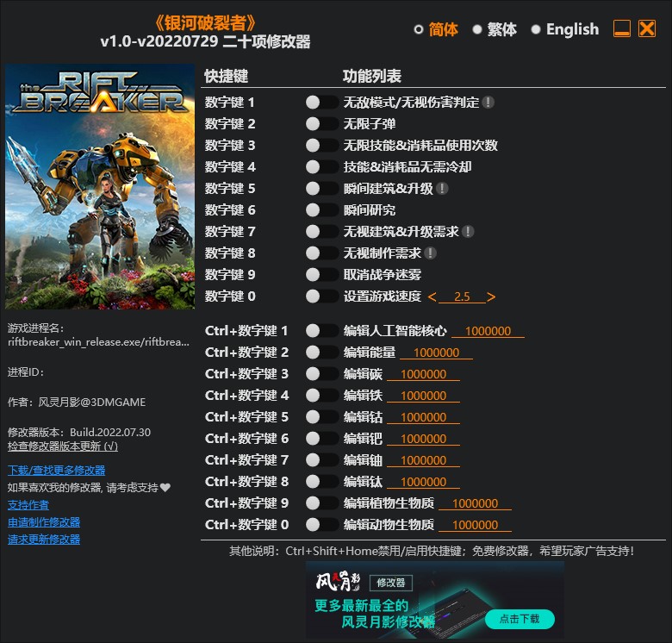Screen dimensions: 672x643
Task: Click the 《银河破裂者》 game title text
Action: coord(205,22)
